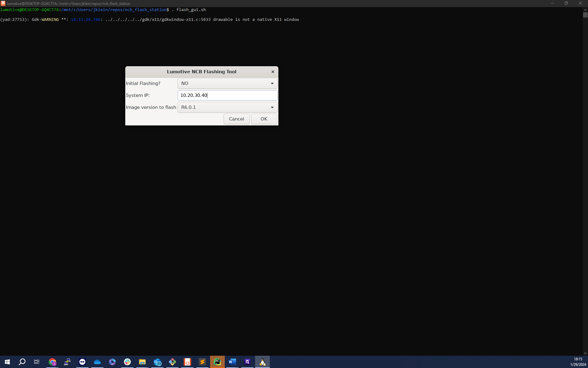Launch Google Chrome from taskbar
Image resolution: width=588 pixels, height=368 pixels.
[x=52, y=362]
